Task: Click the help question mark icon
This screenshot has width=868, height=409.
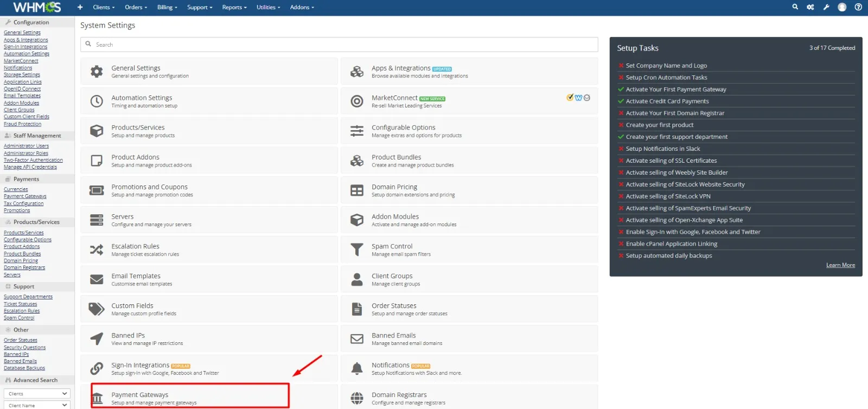Action: pos(858,7)
